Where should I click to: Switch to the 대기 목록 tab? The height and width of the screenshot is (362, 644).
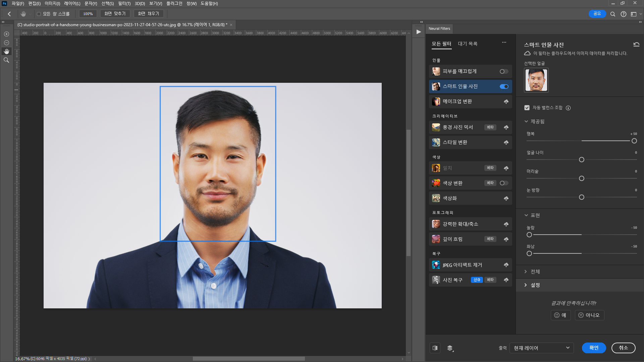pyautogui.click(x=468, y=44)
